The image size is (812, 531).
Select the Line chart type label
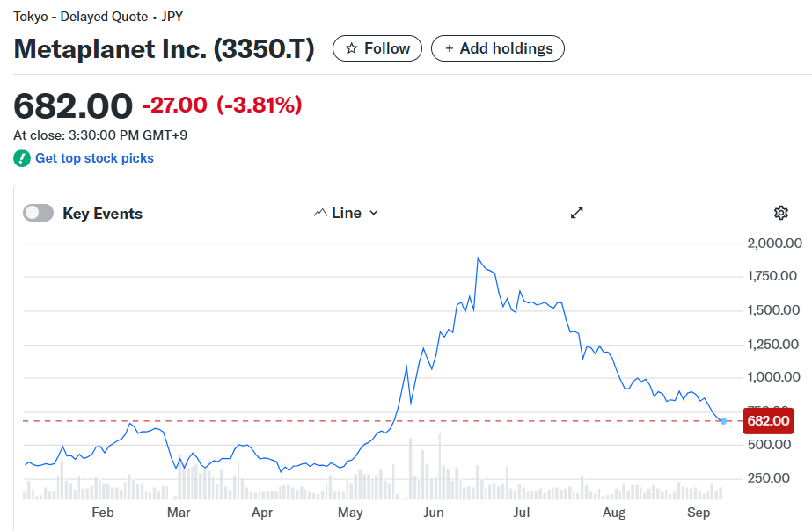(x=347, y=213)
